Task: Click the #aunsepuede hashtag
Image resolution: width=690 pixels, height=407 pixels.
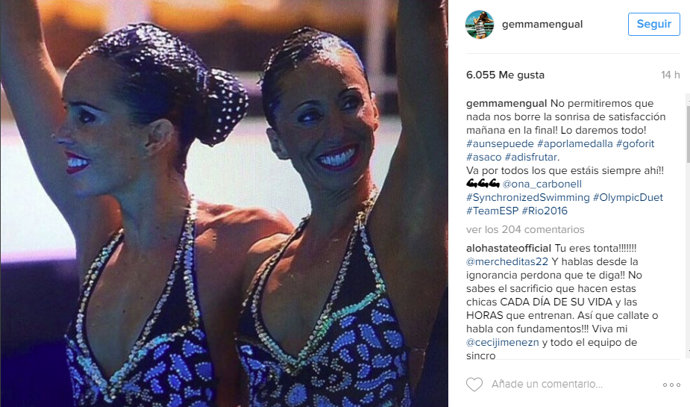Action: coord(500,143)
